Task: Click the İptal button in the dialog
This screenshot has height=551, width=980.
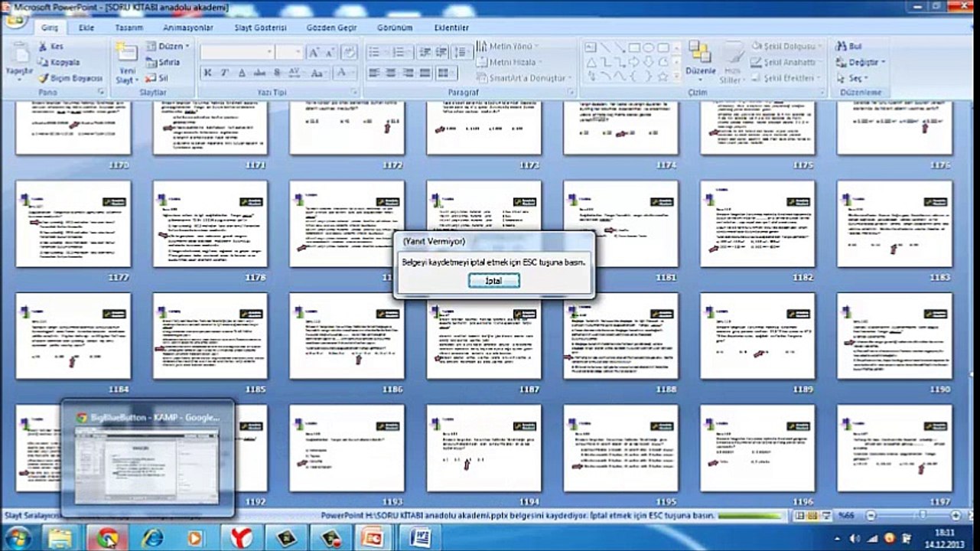Action: 494,281
